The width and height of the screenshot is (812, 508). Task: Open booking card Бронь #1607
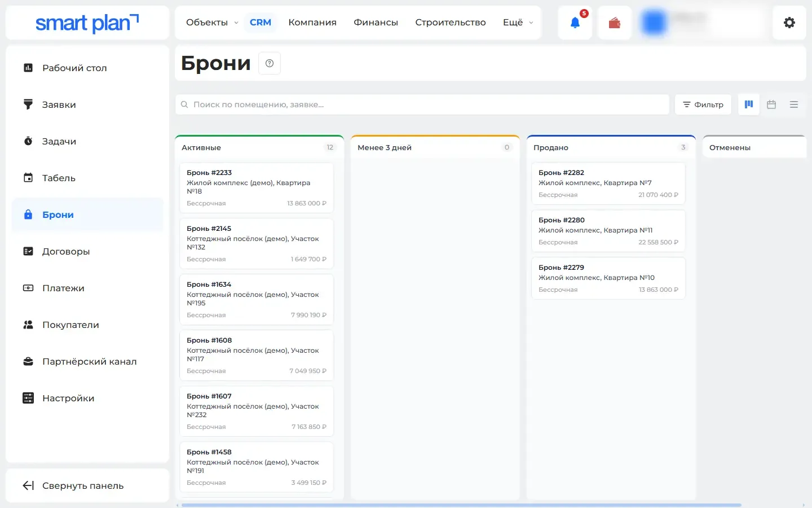point(257,411)
